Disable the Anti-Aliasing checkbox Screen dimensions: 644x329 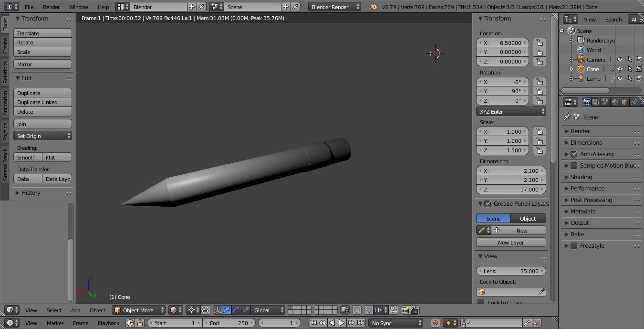pos(574,154)
